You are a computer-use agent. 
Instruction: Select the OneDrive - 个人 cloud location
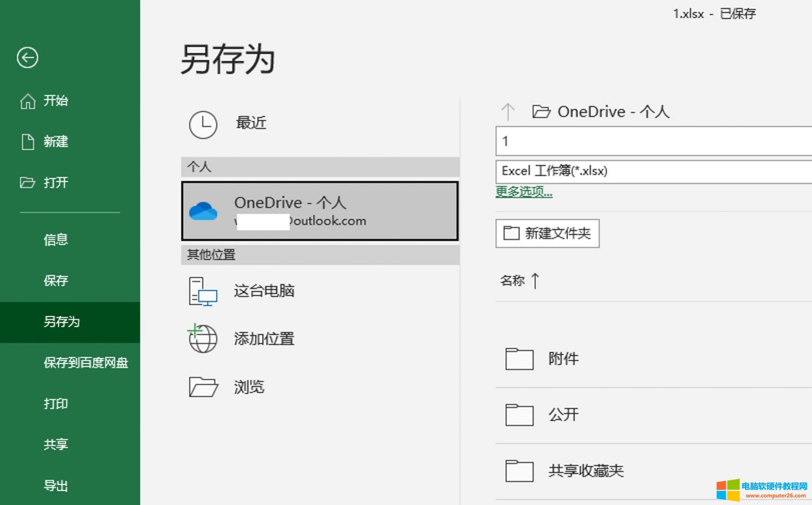click(x=320, y=210)
